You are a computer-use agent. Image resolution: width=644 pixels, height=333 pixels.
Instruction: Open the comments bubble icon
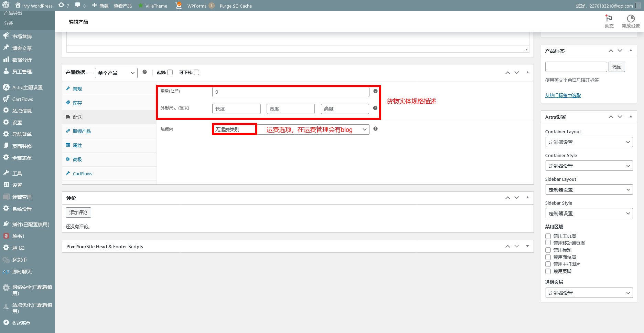tap(80, 6)
